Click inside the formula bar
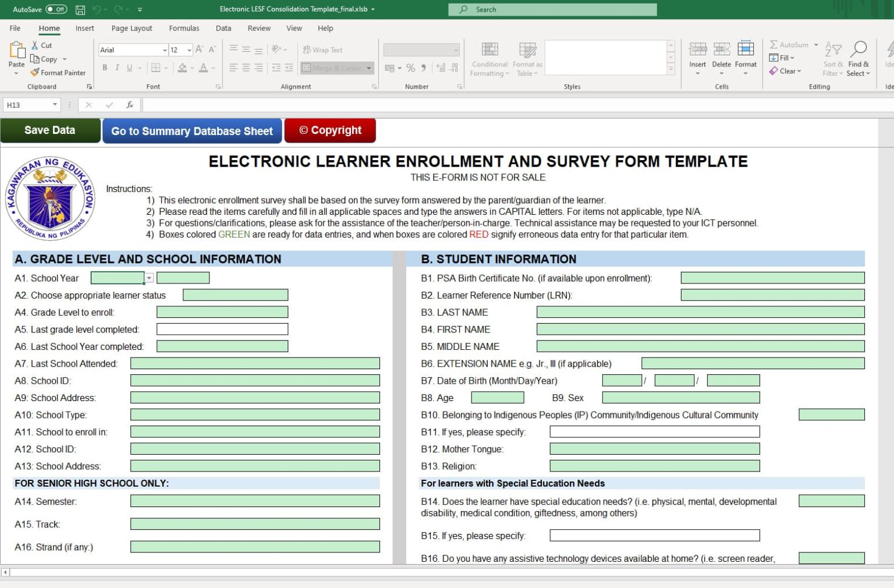894x588 pixels. [407, 105]
